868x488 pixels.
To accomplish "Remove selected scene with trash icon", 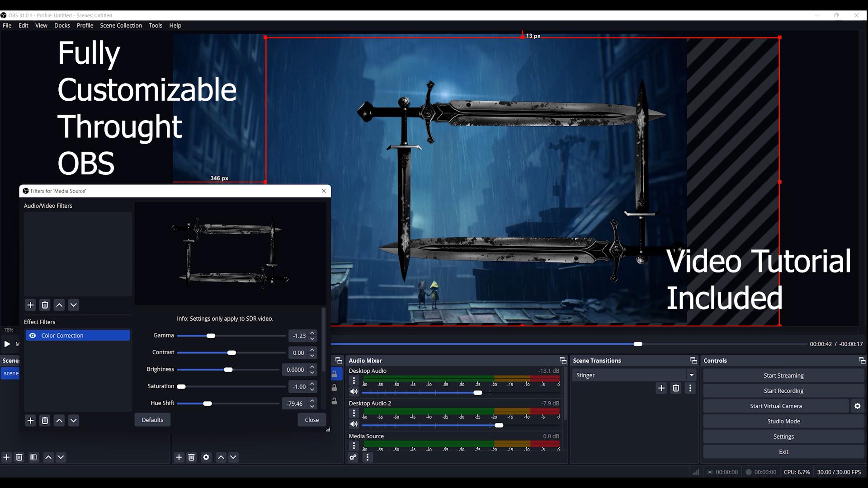I will [19, 457].
